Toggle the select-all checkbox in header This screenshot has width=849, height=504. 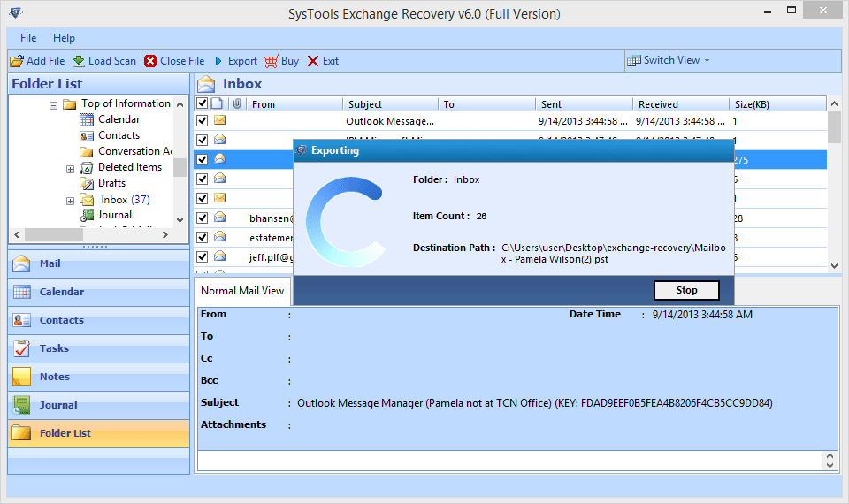pos(202,103)
